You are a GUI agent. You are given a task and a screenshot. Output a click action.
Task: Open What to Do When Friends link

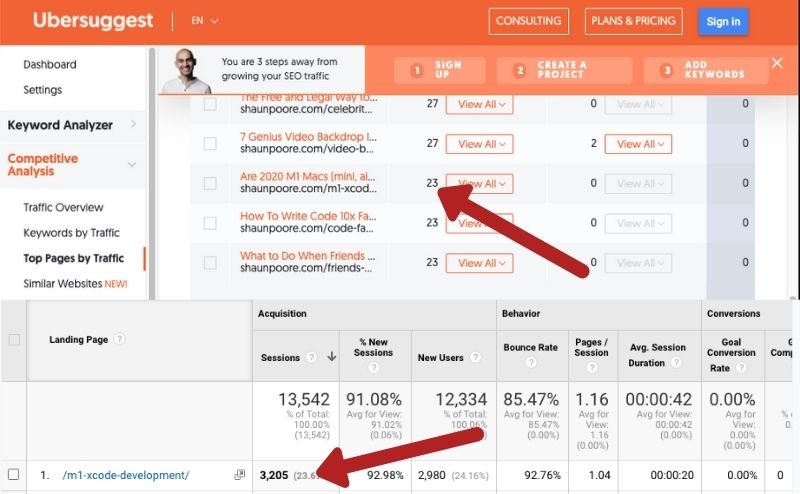[308, 256]
